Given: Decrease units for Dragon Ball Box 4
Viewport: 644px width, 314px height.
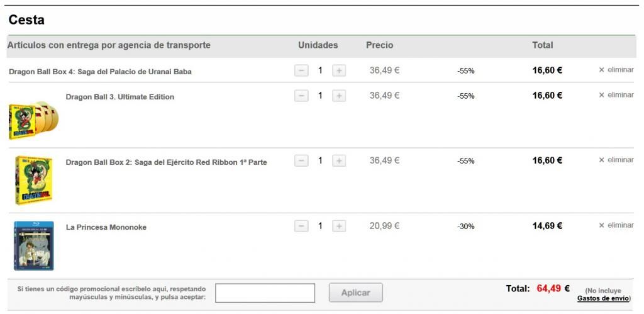Looking at the screenshot, I should (x=301, y=70).
